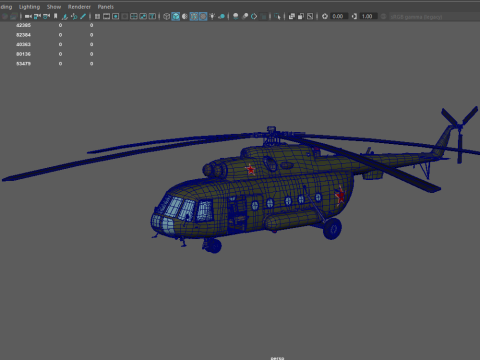
Task: Open the Lighting panel menu
Action: coord(29,7)
